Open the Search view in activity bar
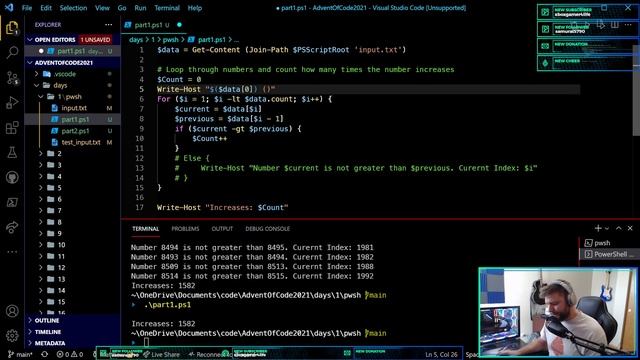Image resolution: width=640 pixels, height=360 pixels. pyautogui.click(x=12, y=53)
